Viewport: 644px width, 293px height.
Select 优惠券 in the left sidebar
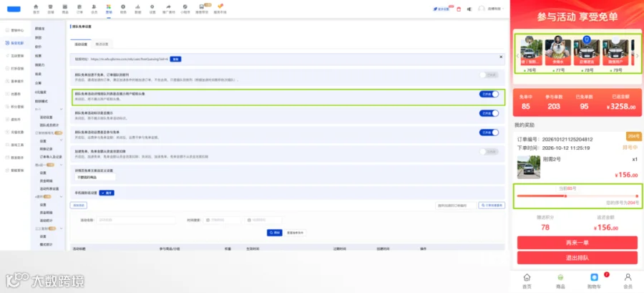point(15,94)
